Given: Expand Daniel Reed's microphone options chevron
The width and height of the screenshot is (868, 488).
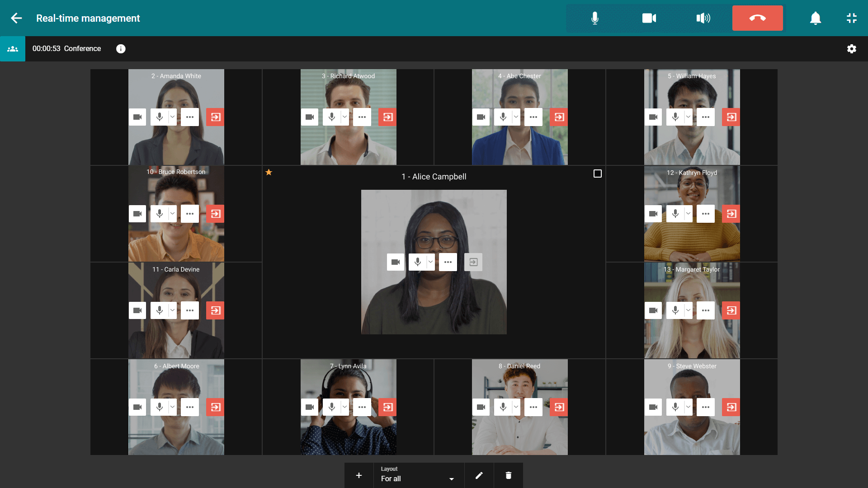Looking at the screenshot, I should 517,407.
